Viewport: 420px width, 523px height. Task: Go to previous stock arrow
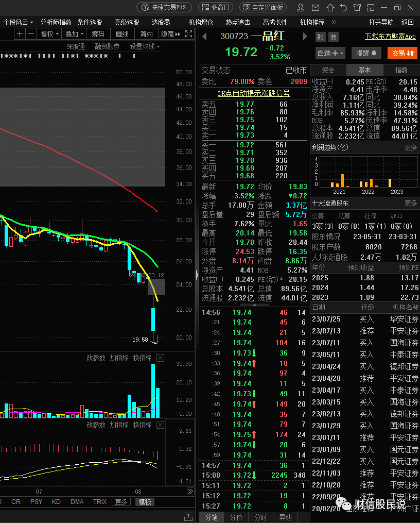pyautogui.click(x=204, y=36)
